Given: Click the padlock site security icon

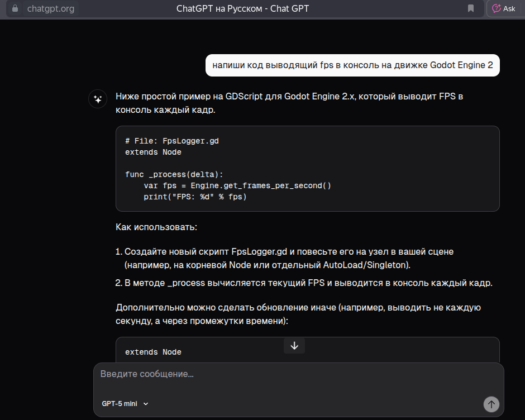Looking at the screenshot, I should [15, 8].
